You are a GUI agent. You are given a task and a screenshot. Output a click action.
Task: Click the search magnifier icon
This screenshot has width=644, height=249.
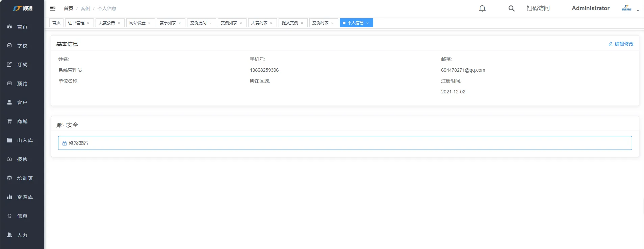(x=512, y=8)
